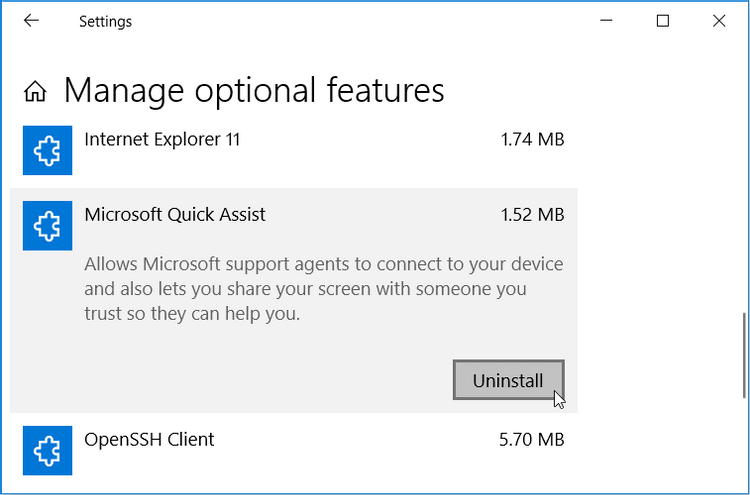The image size is (750, 495).
Task: Close the Settings window
Action: (719, 21)
